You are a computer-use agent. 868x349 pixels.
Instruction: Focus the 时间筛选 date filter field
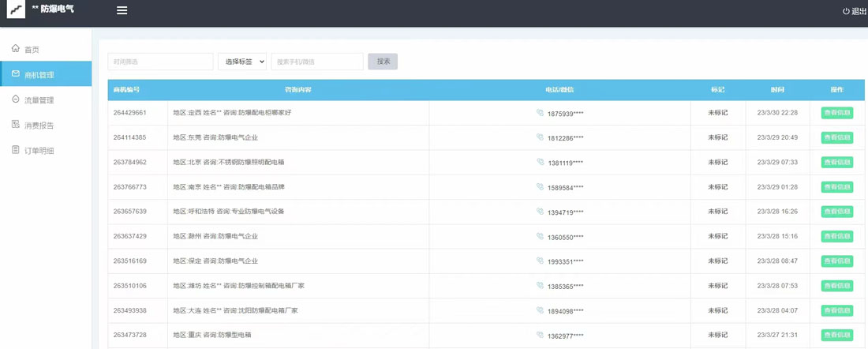[x=160, y=62]
